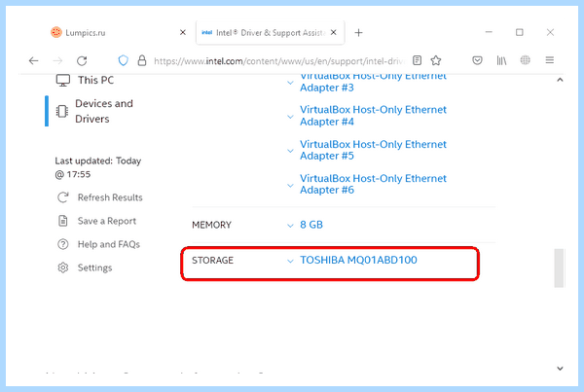Click the Save a Report document icon
584x392 pixels.
point(63,221)
